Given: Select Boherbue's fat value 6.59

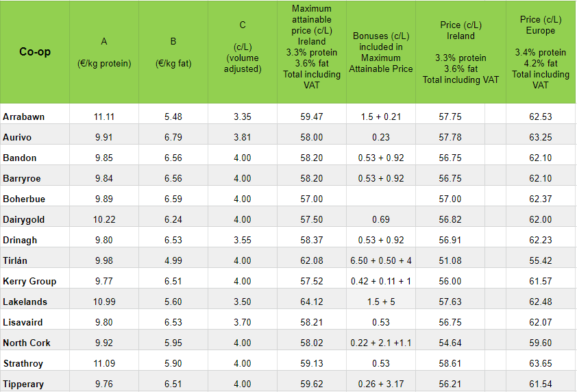Looking at the screenshot, I should click(173, 199).
